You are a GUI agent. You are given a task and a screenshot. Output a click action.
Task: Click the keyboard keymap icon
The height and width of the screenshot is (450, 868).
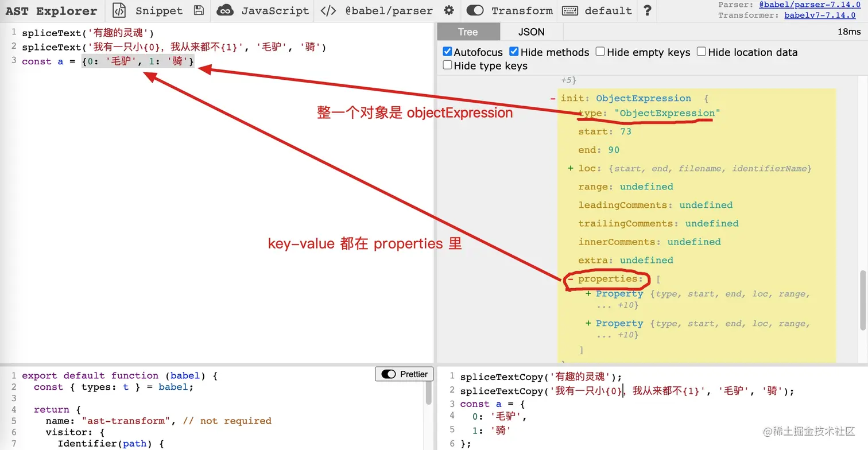click(x=570, y=10)
